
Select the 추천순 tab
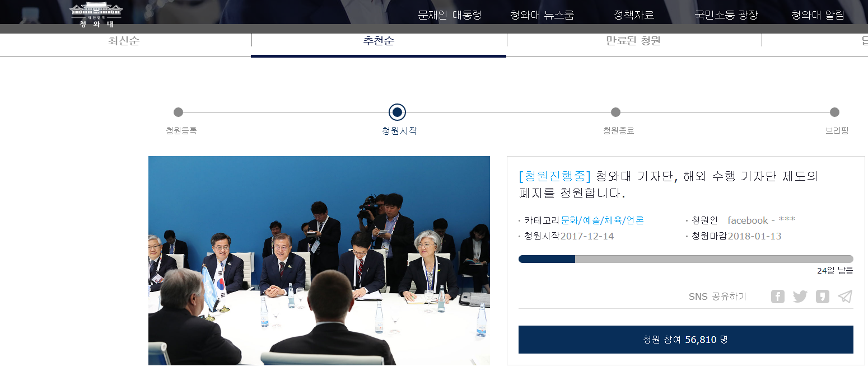(379, 41)
